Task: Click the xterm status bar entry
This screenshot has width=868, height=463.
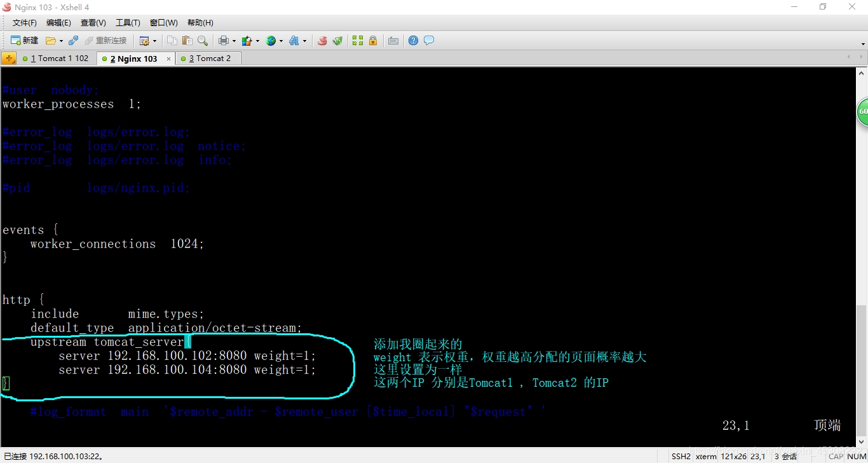Action: 705,456
